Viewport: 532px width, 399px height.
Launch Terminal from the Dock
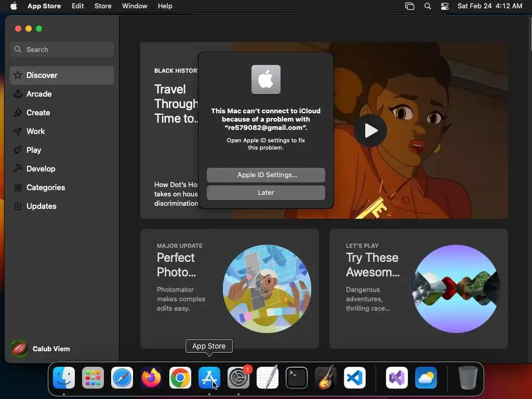pos(297,378)
